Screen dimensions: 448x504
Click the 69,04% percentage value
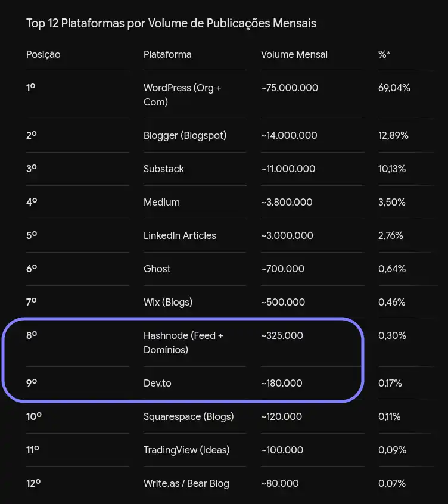[x=394, y=88]
